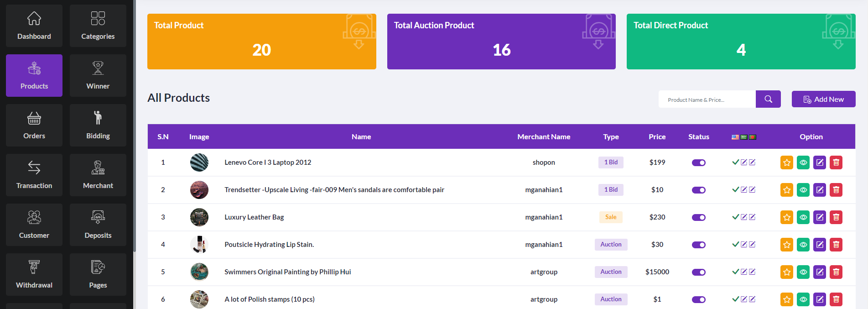Image resolution: width=868 pixels, height=309 pixels.
Task: Click the US flag in table header
Action: [x=735, y=137]
